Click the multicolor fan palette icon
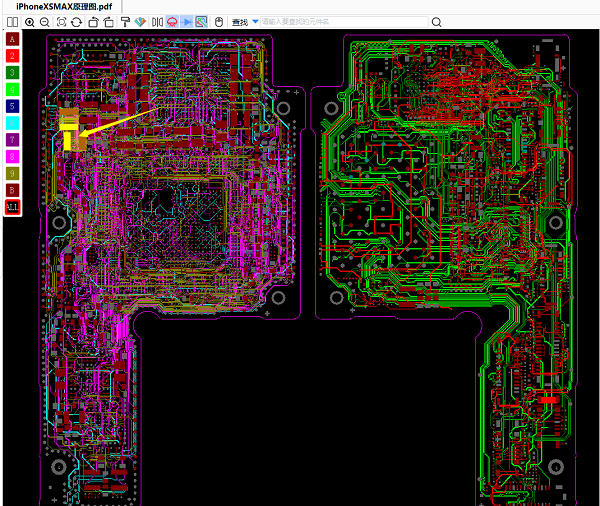 140,21
